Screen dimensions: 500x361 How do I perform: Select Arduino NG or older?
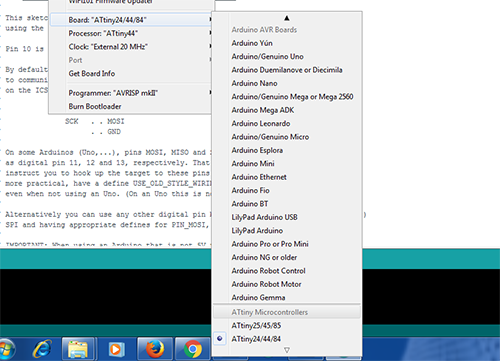(287, 257)
